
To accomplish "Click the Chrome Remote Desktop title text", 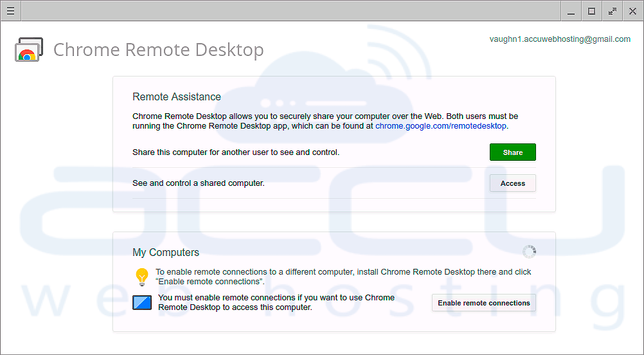I will [159, 50].
